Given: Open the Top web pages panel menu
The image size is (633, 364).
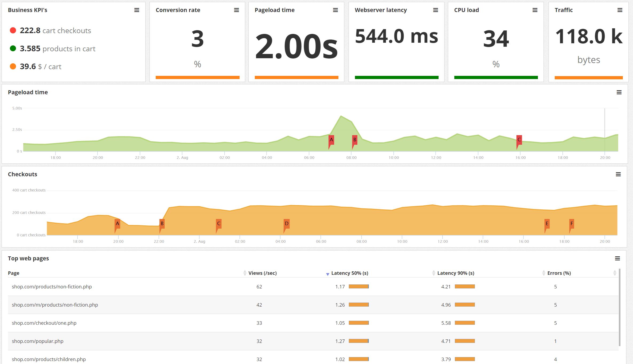Looking at the screenshot, I should pyautogui.click(x=619, y=259).
